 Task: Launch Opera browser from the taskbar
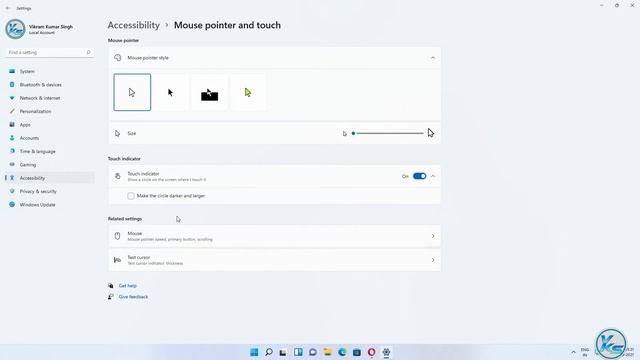pyautogui.click(x=371, y=352)
